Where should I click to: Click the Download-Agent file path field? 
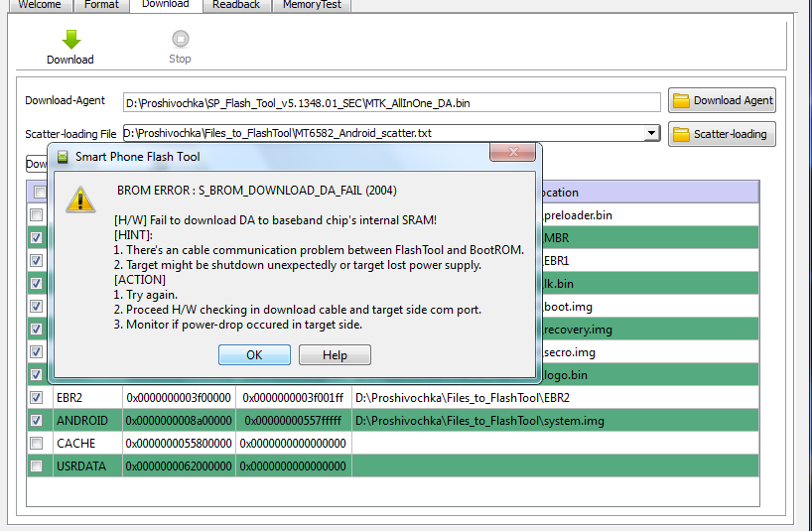tap(391, 102)
